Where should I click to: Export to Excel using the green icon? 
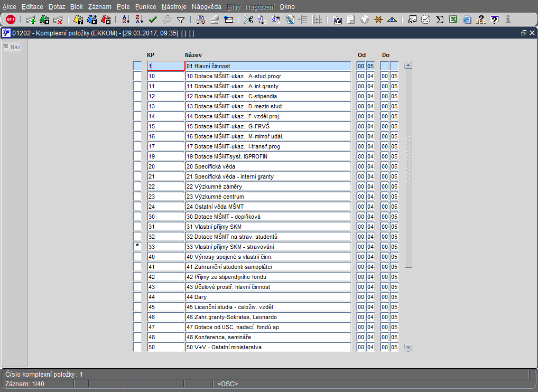(x=453, y=20)
